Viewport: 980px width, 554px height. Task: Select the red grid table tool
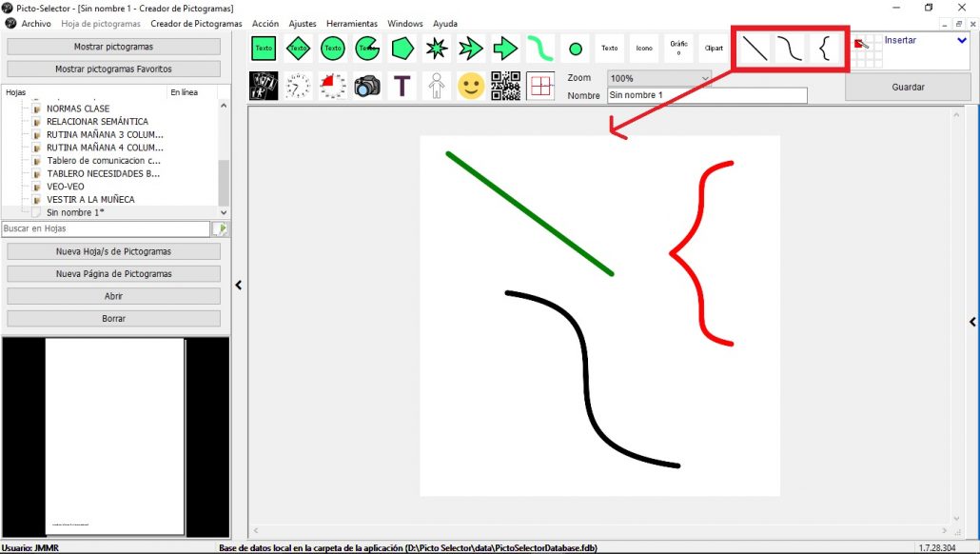(x=539, y=86)
